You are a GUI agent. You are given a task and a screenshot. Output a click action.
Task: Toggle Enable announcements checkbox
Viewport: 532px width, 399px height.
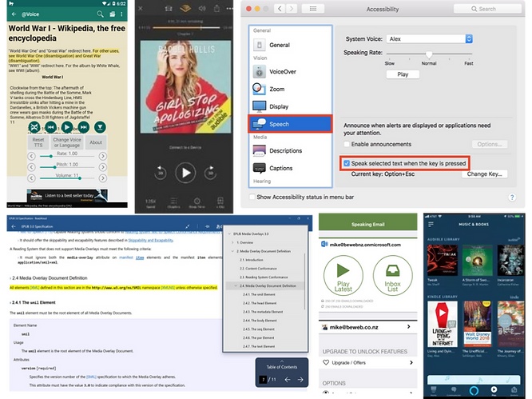(347, 144)
